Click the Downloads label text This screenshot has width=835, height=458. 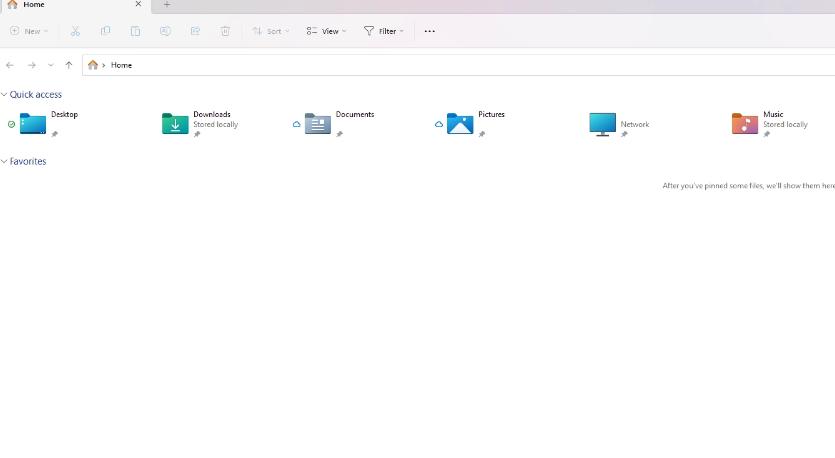click(212, 114)
